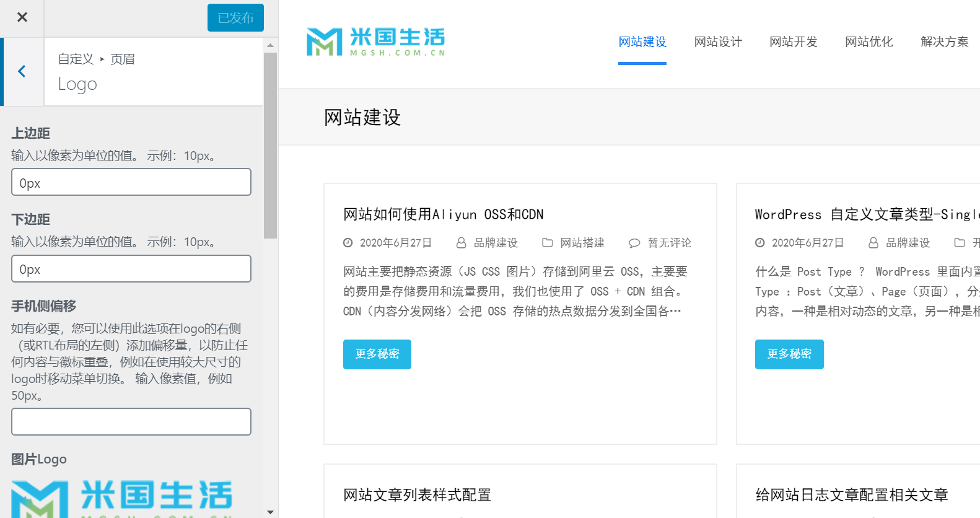The image size is (980, 518).
Task: Click the 手机侧偏移 offset input field
Action: [x=131, y=422]
